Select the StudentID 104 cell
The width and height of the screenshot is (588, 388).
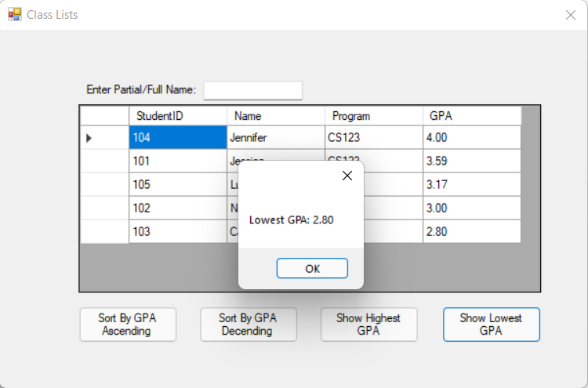pyautogui.click(x=178, y=138)
